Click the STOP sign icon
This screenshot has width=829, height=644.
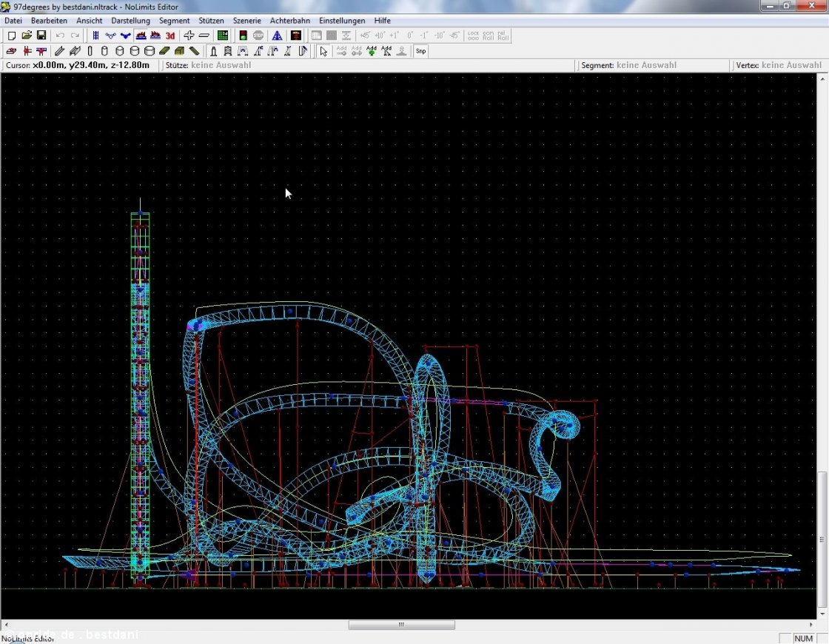[258, 36]
